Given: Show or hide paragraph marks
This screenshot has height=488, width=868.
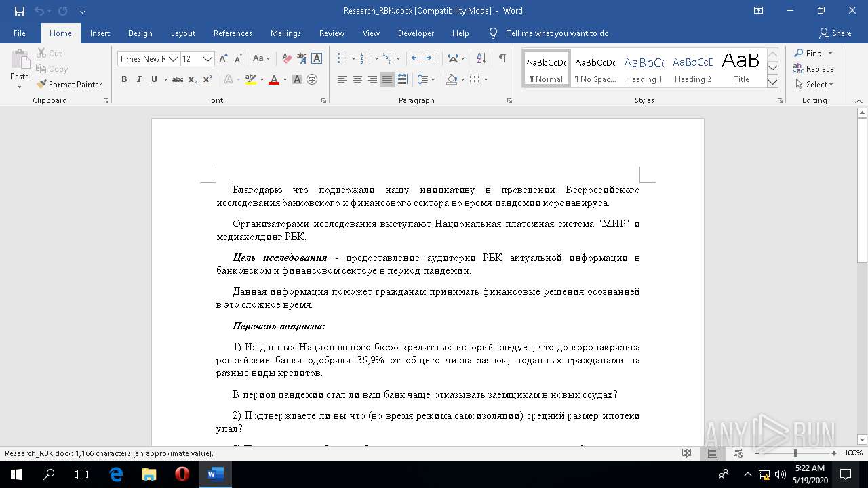Looking at the screenshot, I should pos(502,58).
